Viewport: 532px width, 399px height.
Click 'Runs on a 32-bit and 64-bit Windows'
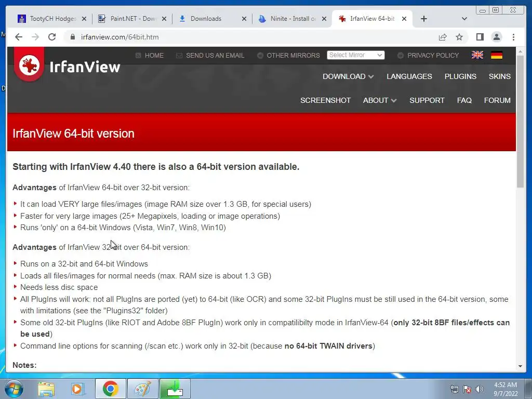[x=84, y=264]
